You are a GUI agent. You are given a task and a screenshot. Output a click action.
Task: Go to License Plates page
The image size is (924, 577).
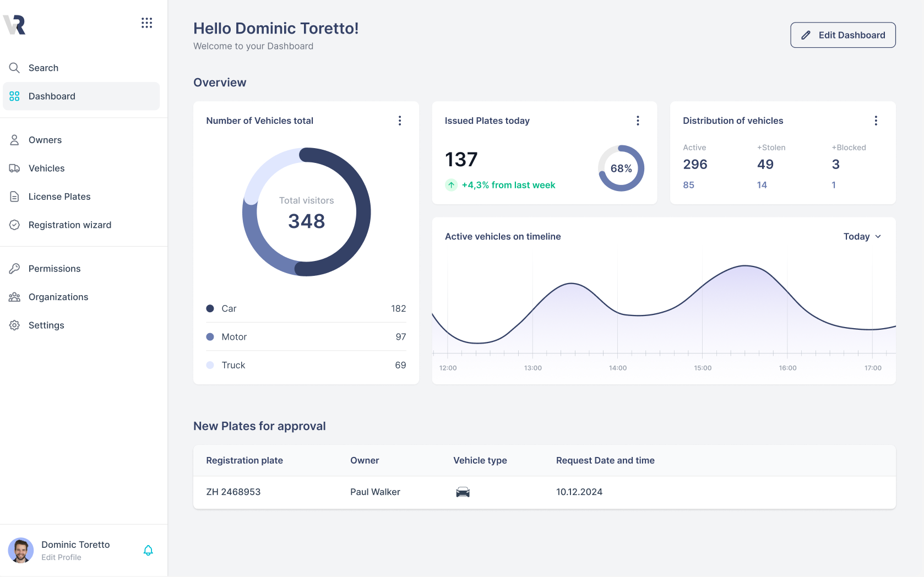coord(59,197)
